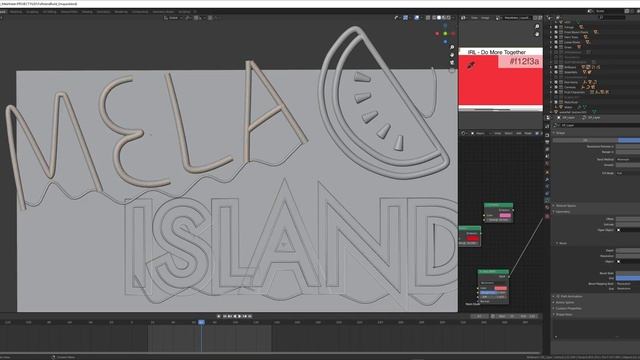Expand the Texture Space panel
640x360 pixels.
click(x=565, y=206)
